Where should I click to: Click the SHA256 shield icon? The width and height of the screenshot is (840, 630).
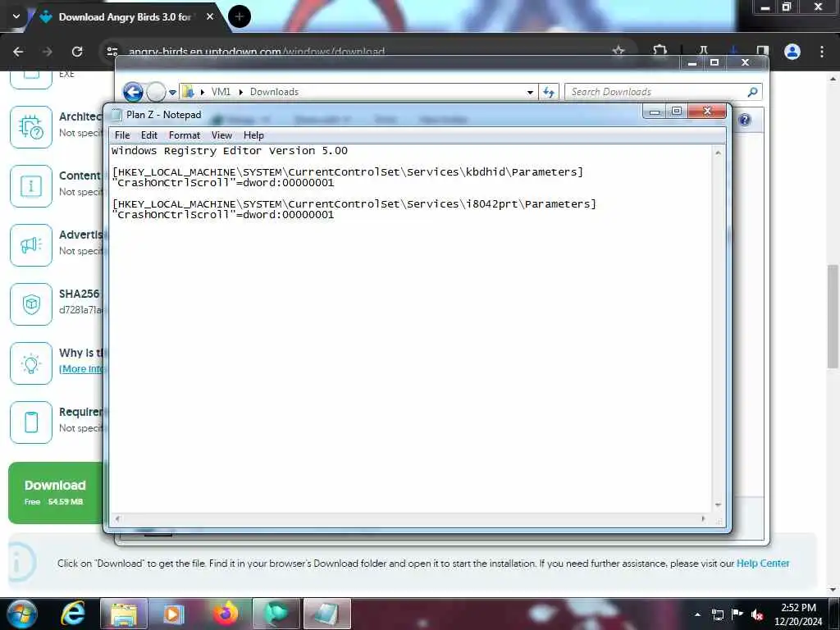[31, 304]
